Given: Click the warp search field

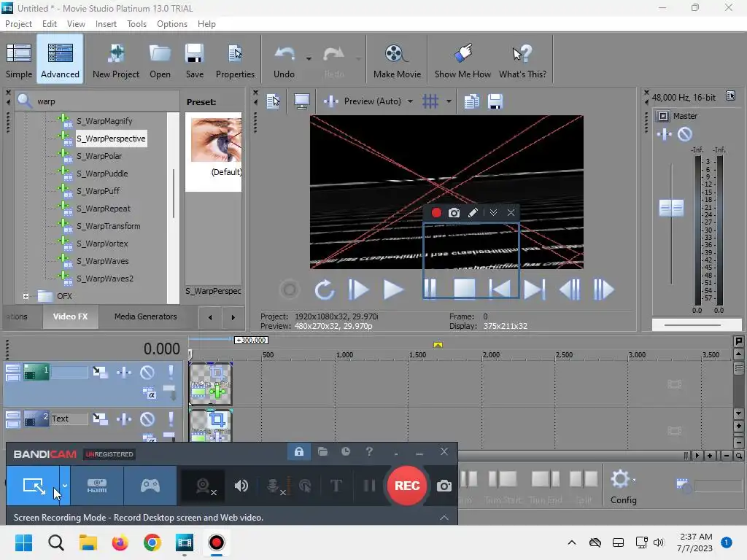Looking at the screenshot, I should (x=105, y=101).
